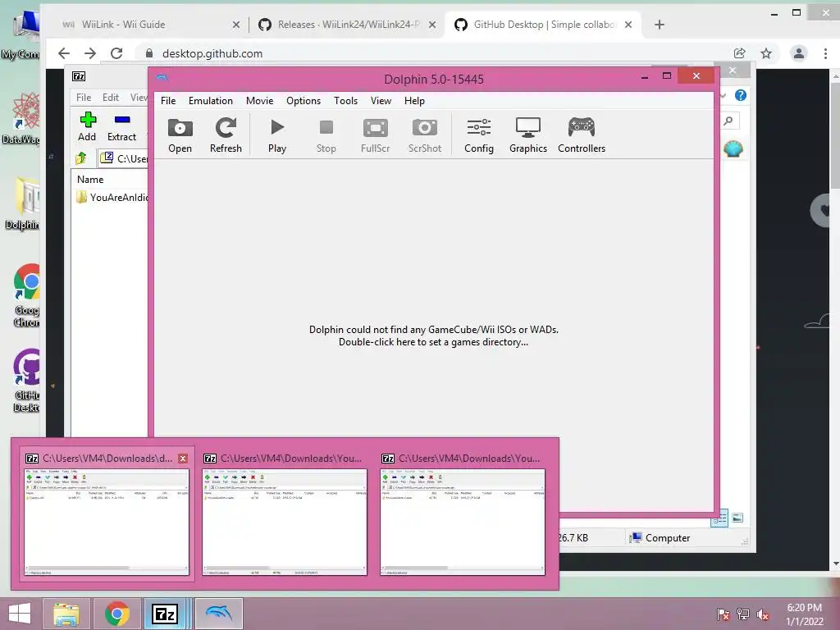Click Extract icon in 7-Zip window

(x=122, y=127)
